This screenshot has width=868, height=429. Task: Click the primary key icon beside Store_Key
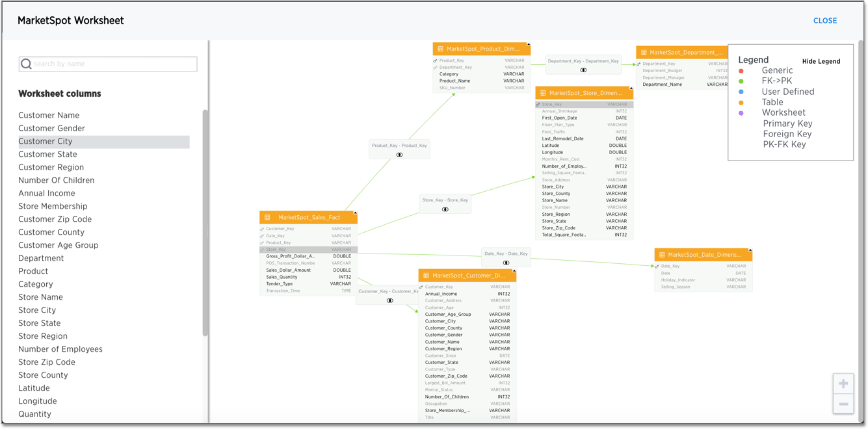pyautogui.click(x=536, y=104)
